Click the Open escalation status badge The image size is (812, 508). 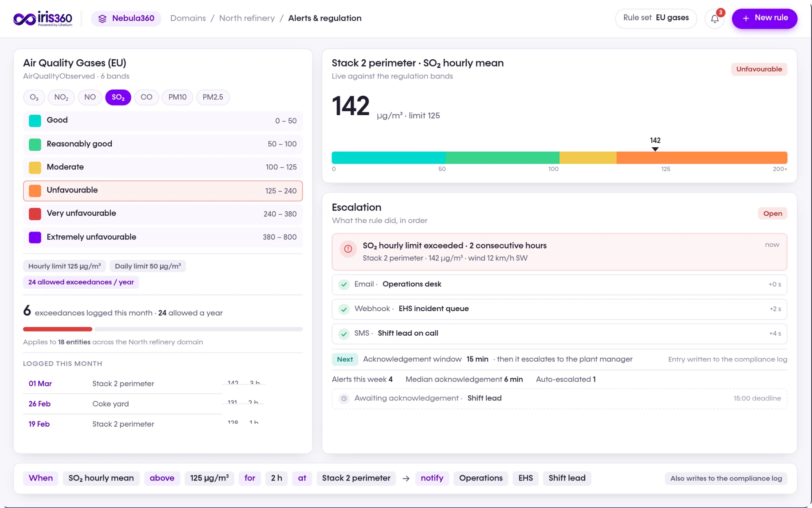772,214
